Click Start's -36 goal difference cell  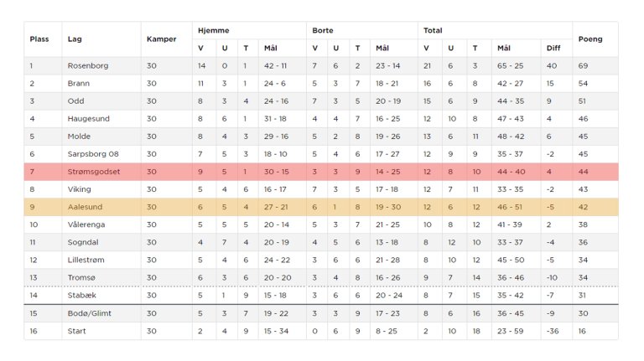[552, 331]
